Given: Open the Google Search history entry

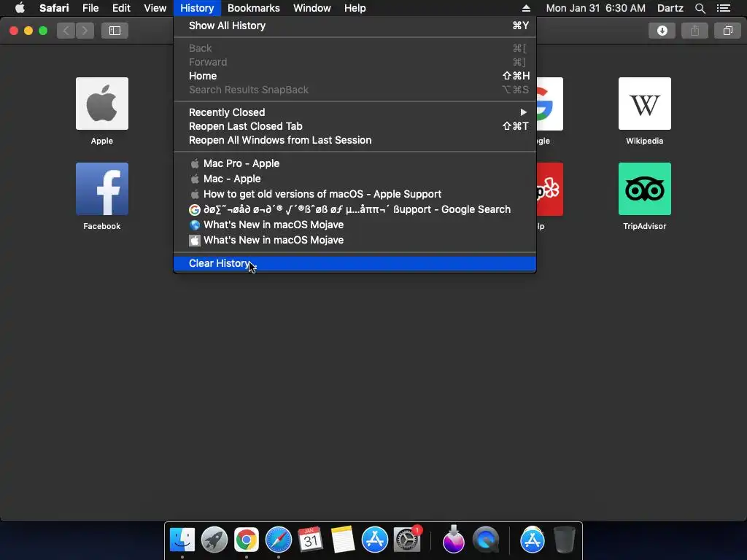Looking at the screenshot, I should click(x=355, y=209).
